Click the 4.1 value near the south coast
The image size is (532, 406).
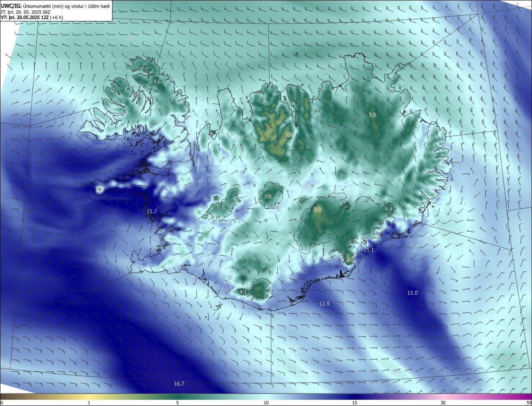tap(243, 292)
